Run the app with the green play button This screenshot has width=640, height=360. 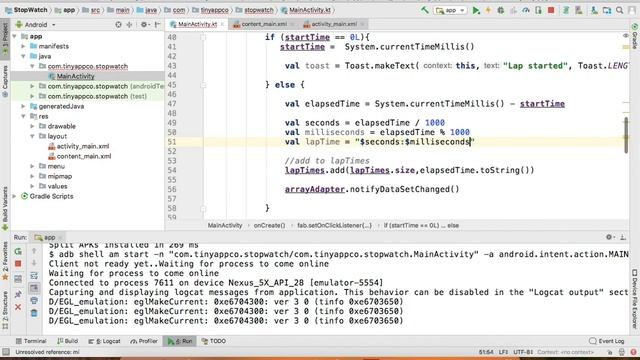[476, 10]
